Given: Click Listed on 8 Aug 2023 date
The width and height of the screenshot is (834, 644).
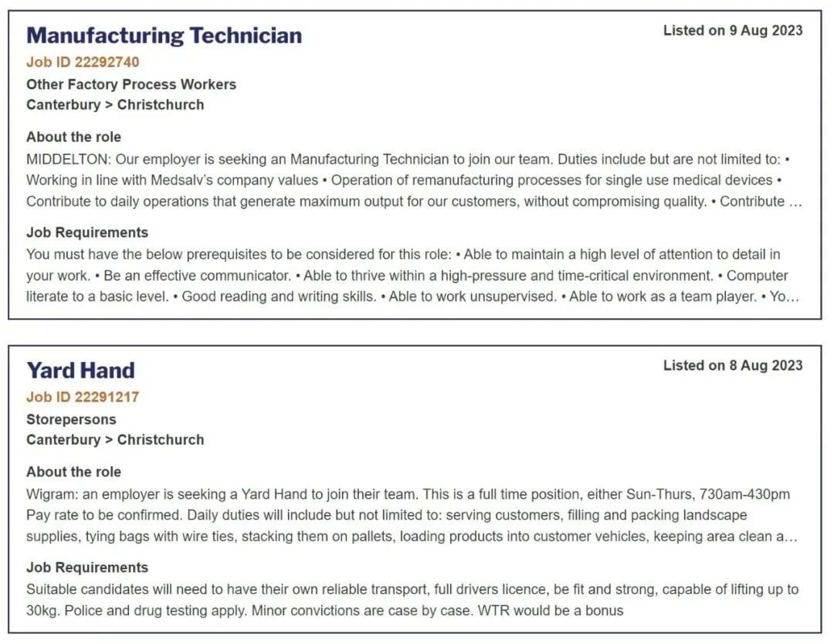Looking at the screenshot, I should click(732, 366).
